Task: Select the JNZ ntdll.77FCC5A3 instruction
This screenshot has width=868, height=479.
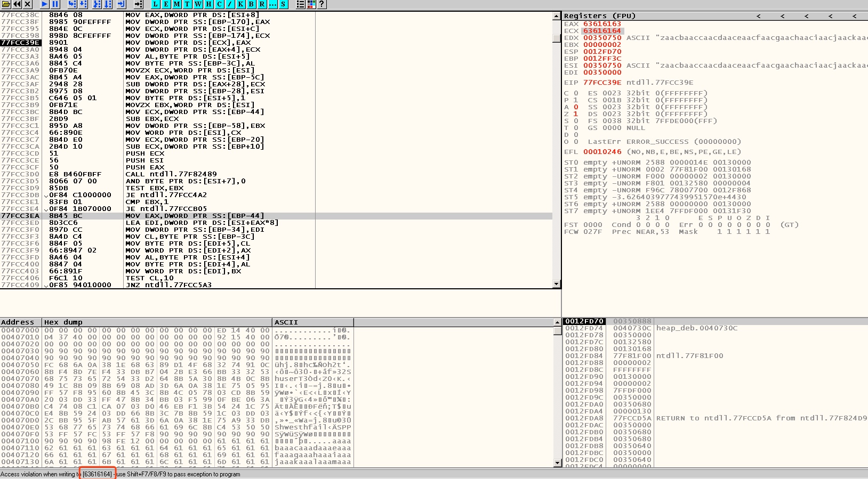Action: click(168, 285)
